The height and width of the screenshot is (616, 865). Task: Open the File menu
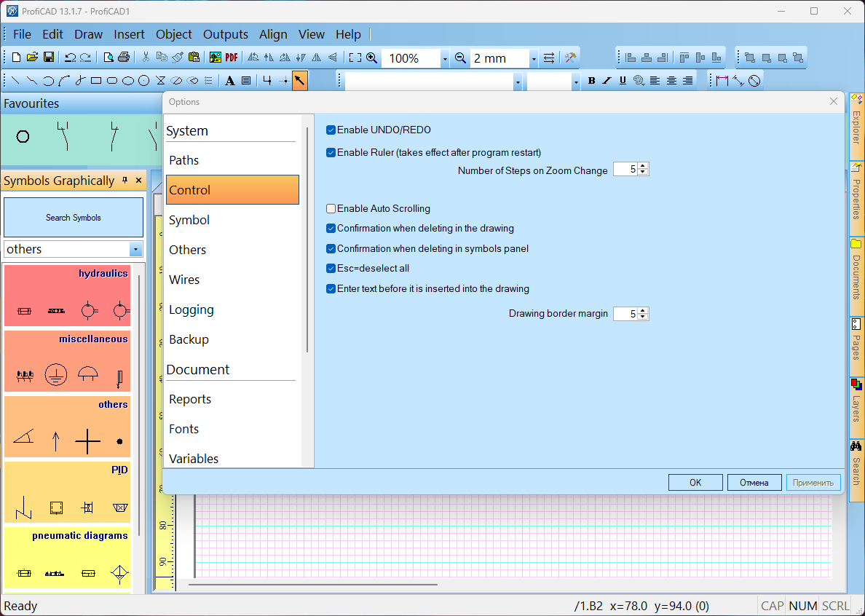coord(22,34)
